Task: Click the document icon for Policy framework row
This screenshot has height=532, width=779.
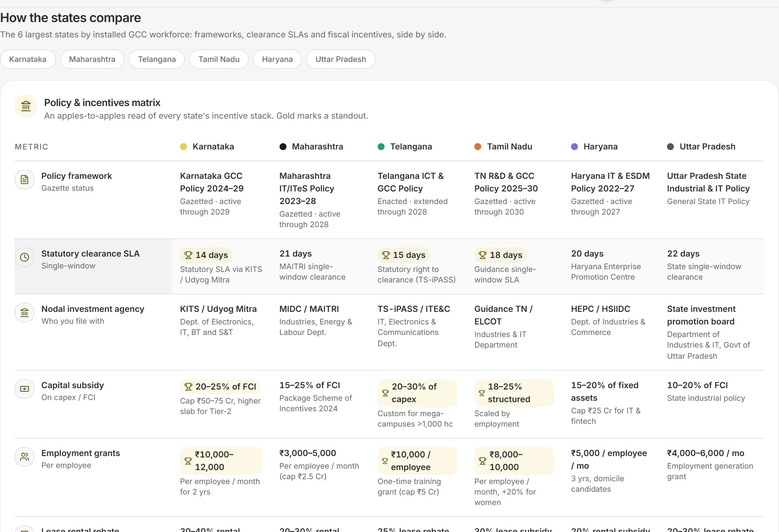Action: click(x=25, y=180)
